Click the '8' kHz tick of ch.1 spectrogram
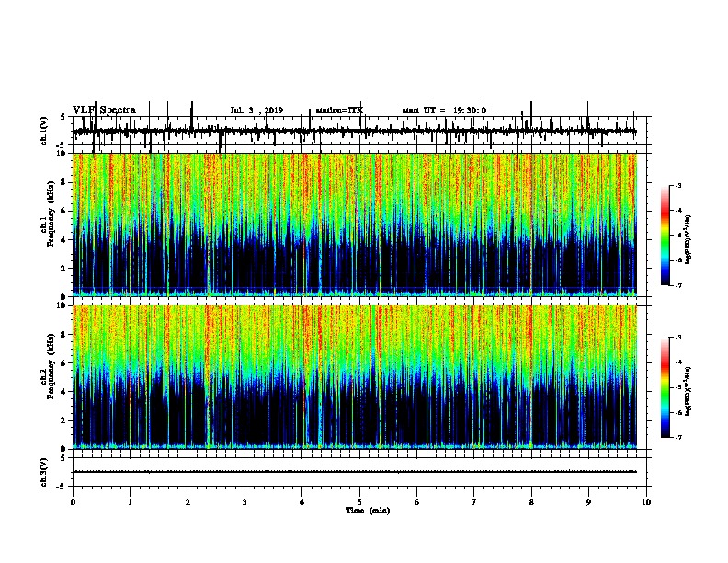 63,182
